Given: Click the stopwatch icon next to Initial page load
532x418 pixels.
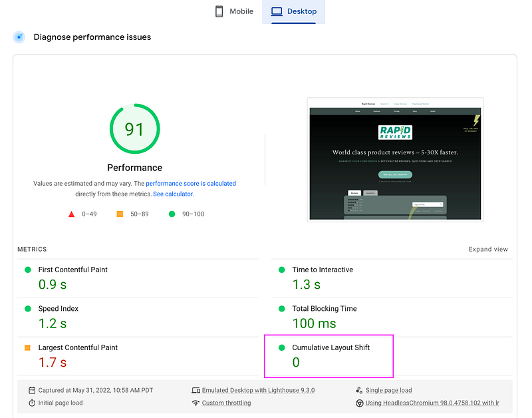Looking at the screenshot, I should (31, 403).
